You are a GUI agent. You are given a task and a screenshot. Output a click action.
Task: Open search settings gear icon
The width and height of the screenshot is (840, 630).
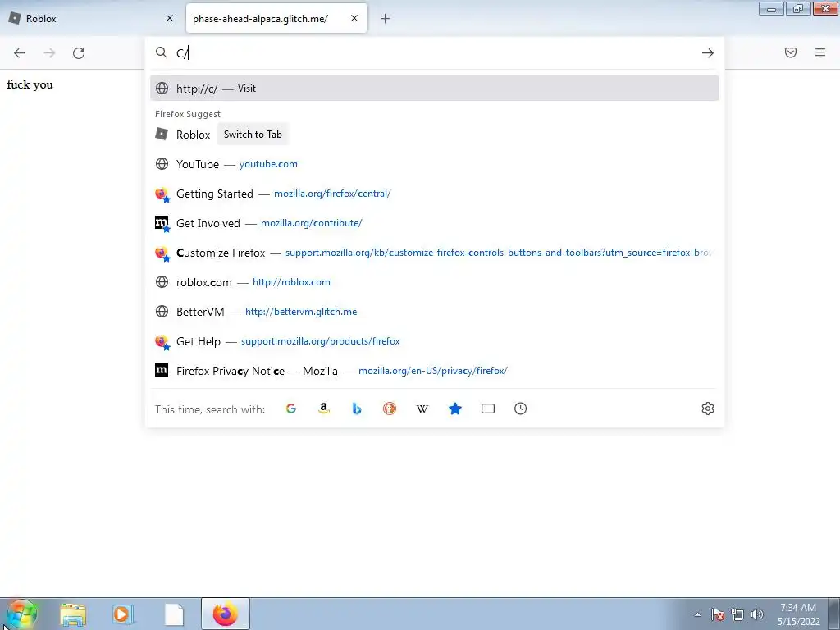coord(708,409)
